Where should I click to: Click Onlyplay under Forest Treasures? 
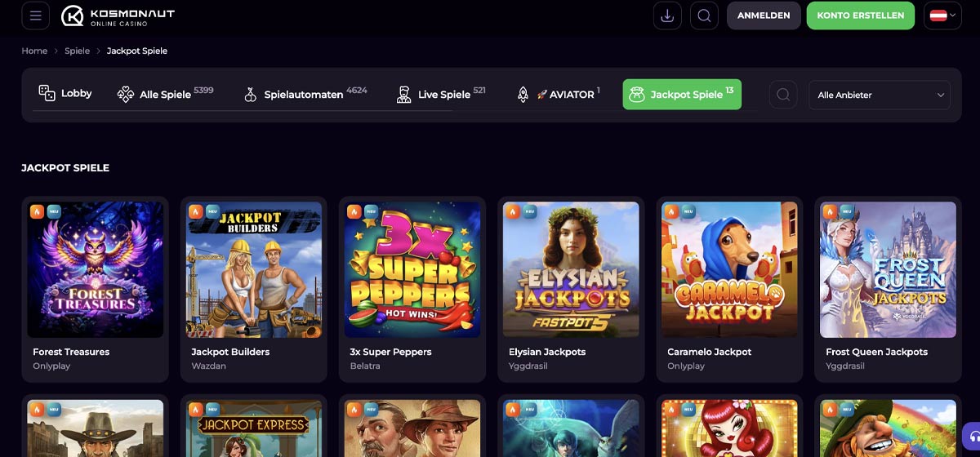point(51,366)
